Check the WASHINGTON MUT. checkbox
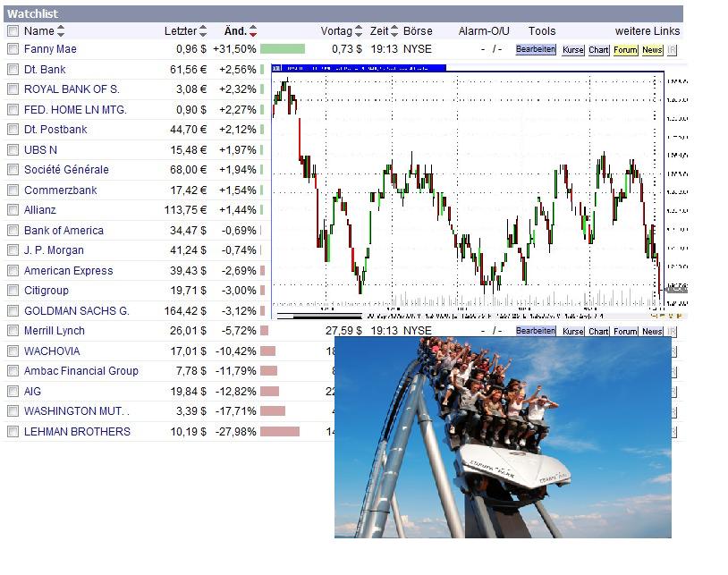The width and height of the screenshot is (728, 575). click(13, 411)
